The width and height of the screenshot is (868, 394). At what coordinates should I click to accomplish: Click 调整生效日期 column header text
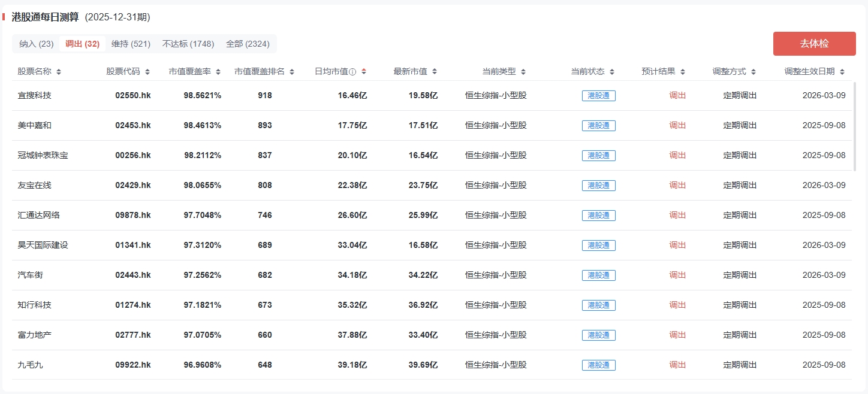tap(809, 71)
